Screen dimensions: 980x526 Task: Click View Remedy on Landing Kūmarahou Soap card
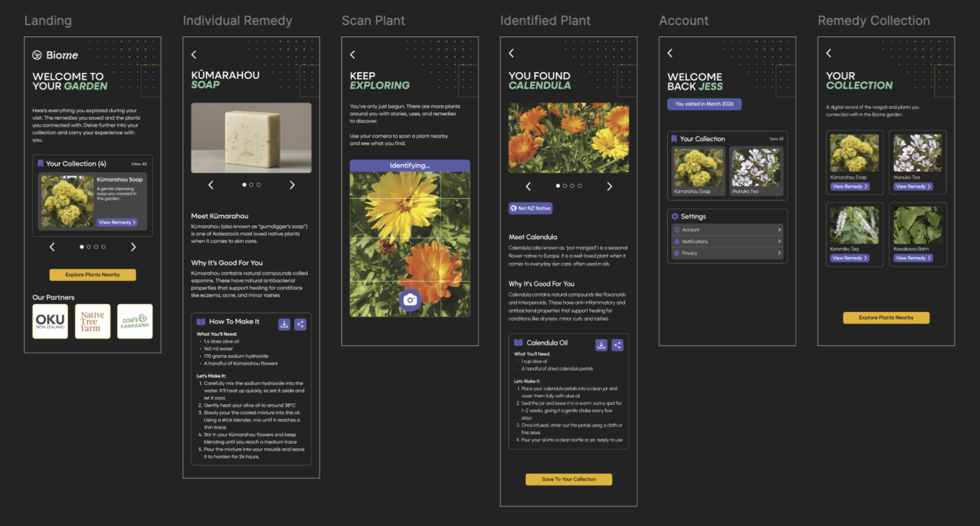pyautogui.click(x=117, y=223)
